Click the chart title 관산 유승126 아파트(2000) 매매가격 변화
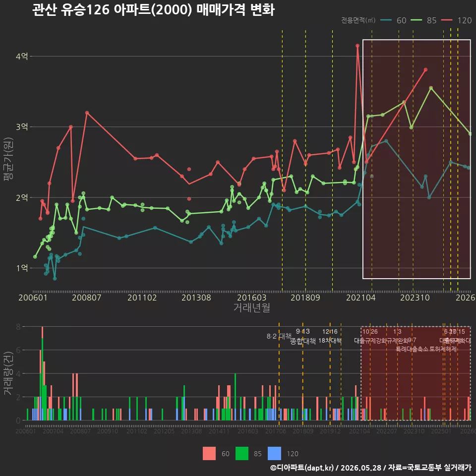This screenshot has height=476, width=476. pos(153,10)
